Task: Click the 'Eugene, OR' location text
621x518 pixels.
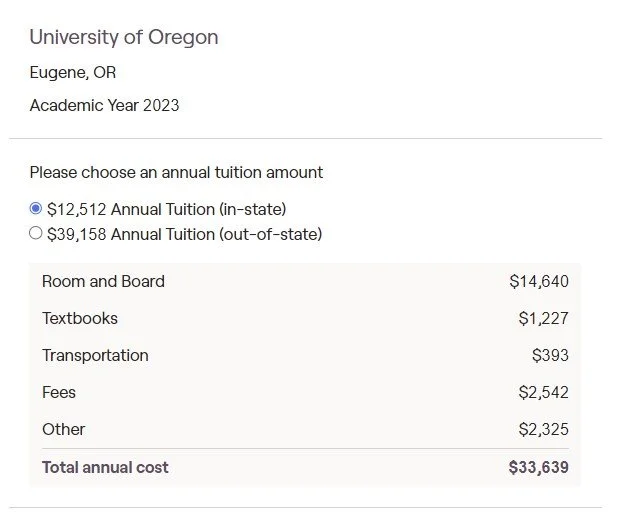Action: pyautogui.click(x=73, y=72)
